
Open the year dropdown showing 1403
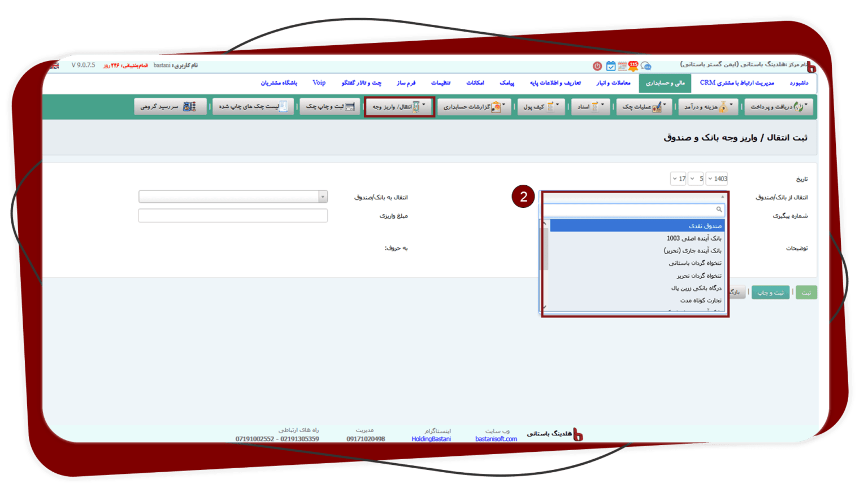point(717,179)
